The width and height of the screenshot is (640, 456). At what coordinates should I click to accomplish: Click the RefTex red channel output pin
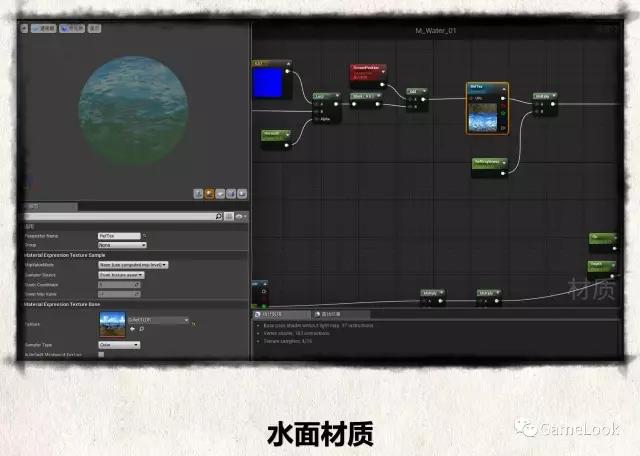(x=503, y=106)
